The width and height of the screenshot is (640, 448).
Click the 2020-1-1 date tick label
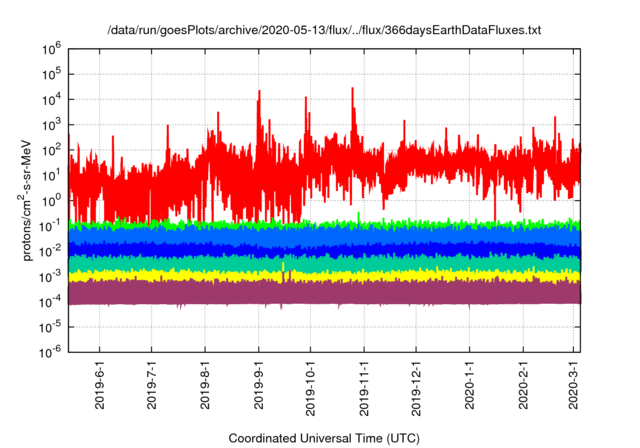(x=469, y=385)
